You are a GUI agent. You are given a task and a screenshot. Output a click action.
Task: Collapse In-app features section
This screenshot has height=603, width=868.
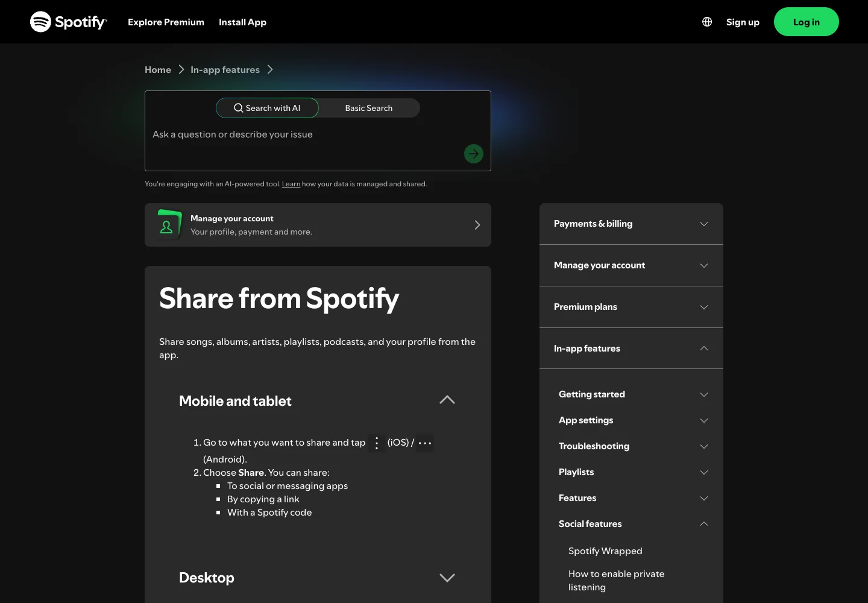click(x=631, y=349)
